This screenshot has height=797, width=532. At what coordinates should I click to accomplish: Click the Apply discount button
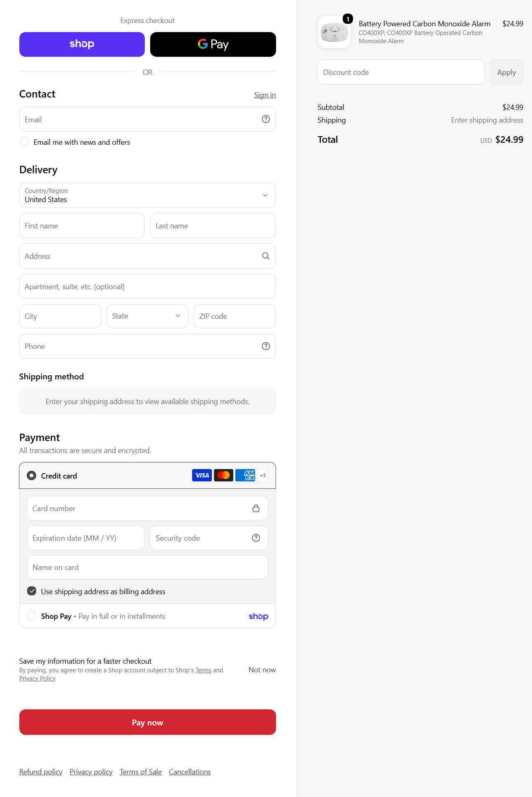506,72
